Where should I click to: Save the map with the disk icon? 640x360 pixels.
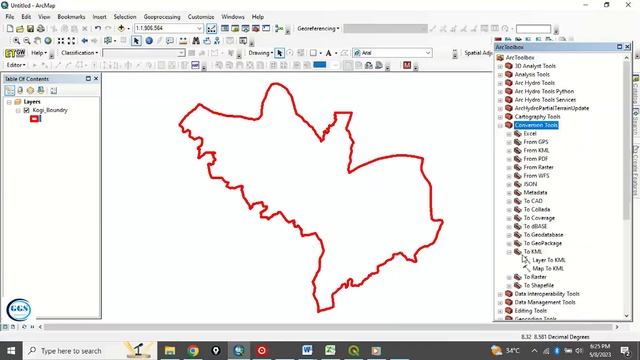point(30,29)
